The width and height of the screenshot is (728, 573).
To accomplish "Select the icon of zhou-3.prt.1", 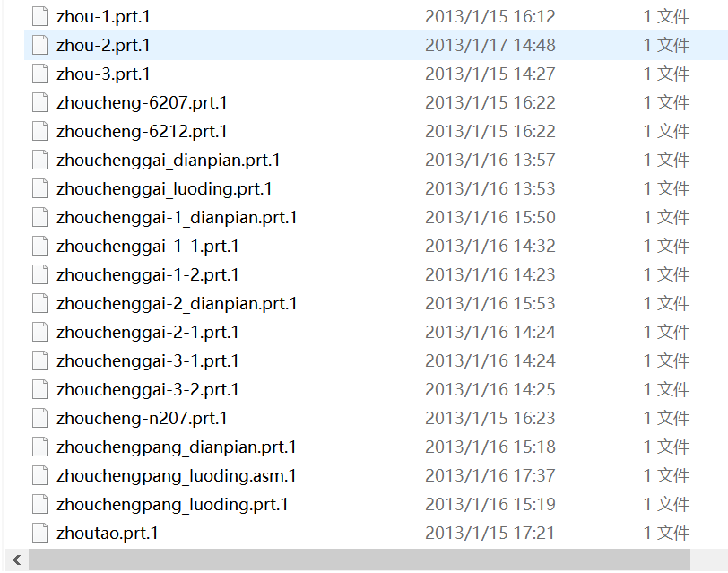I will [39, 74].
